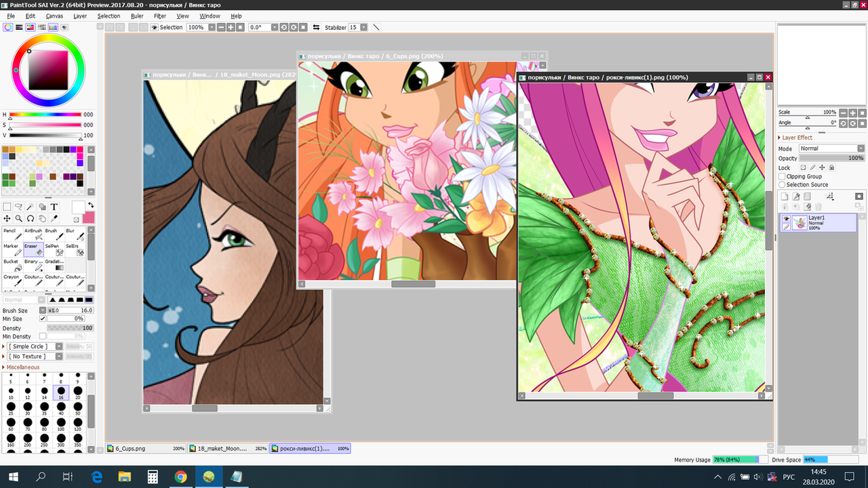
Task: Flip view horizontally in toolbar
Action: 317,28
